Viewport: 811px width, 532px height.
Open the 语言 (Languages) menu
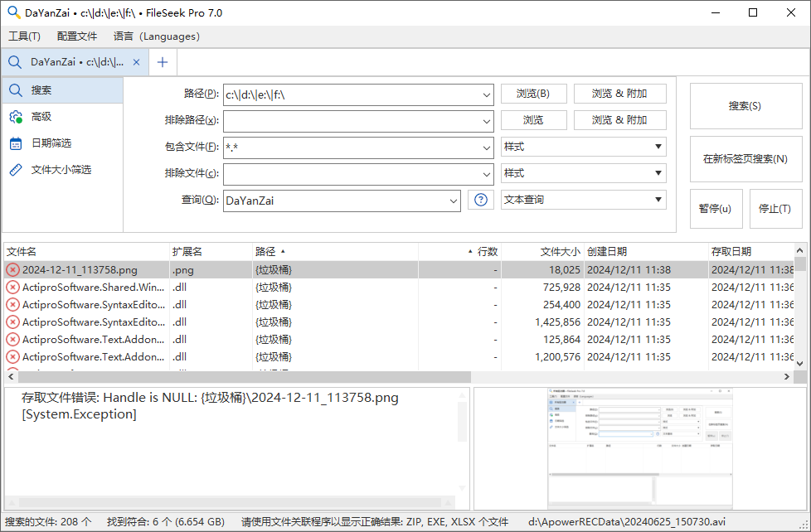coord(156,36)
